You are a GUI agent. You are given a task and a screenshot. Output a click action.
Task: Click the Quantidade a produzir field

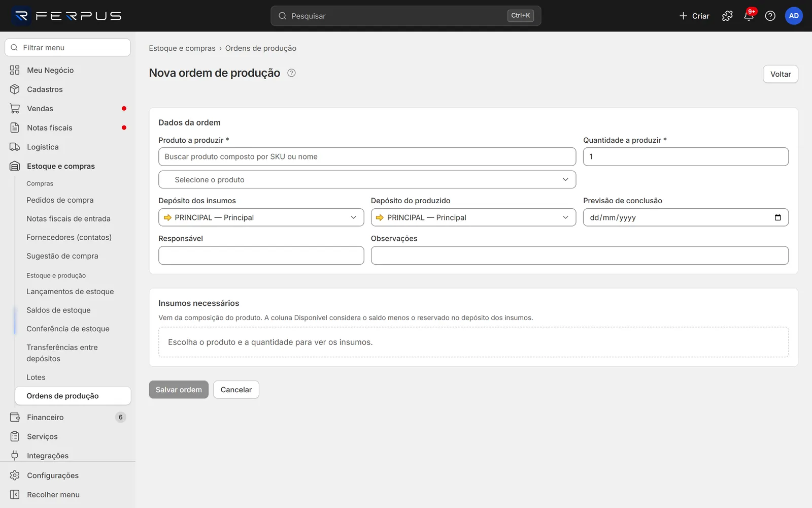click(686, 156)
